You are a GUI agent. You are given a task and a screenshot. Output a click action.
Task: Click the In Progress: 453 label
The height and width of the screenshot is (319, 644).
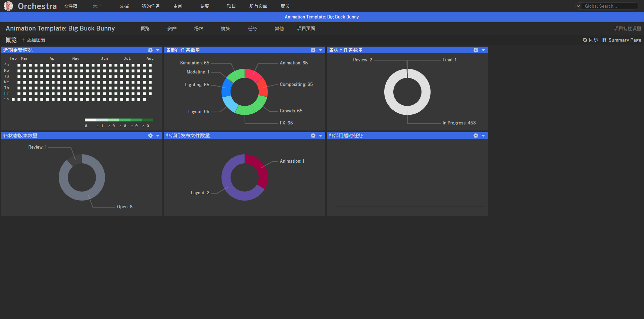459,123
